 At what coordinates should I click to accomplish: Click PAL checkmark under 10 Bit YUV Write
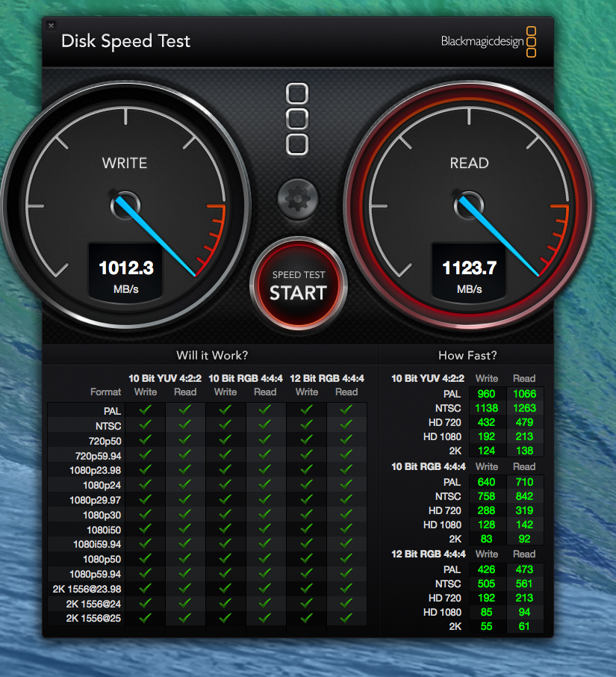(x=146, y=409)
